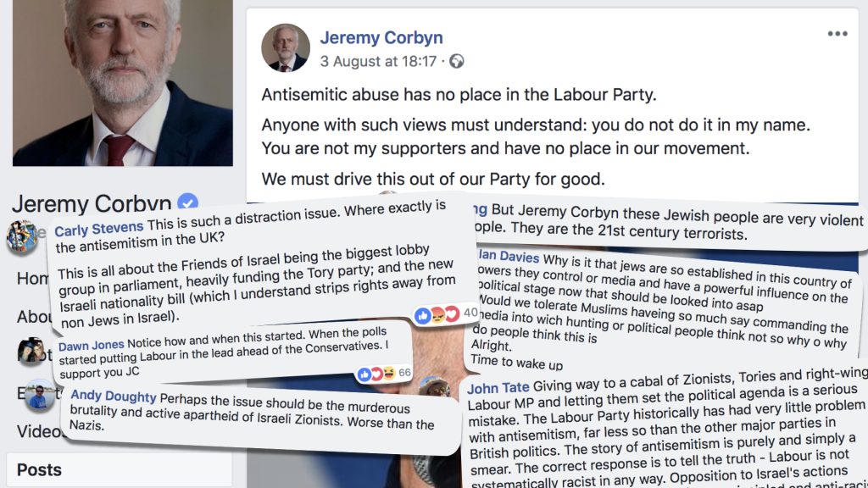Open Ian Davies' commenter profile link

coord(509,256)
